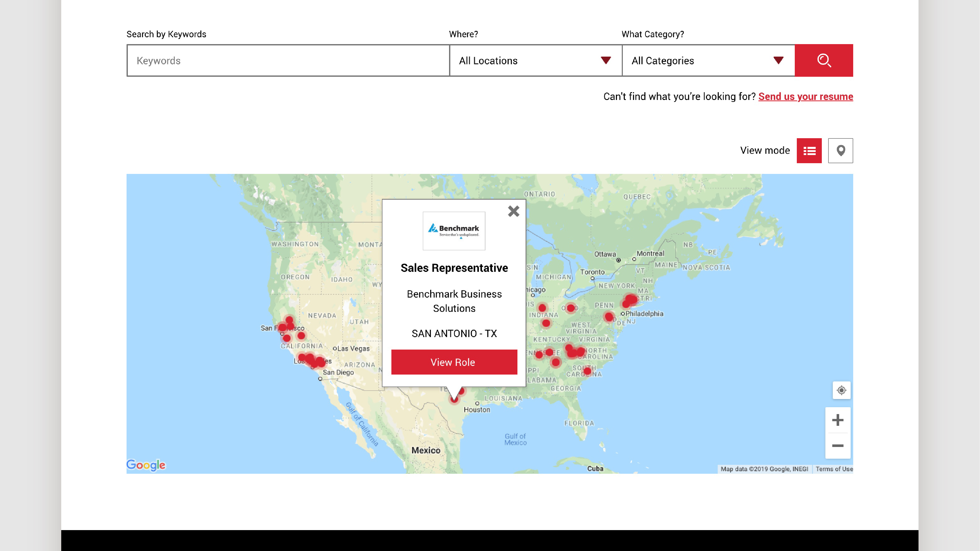Follow the Send us your resume link
Image resolution: width=980 pixels, height=551 pixels.
coord(805,97)
